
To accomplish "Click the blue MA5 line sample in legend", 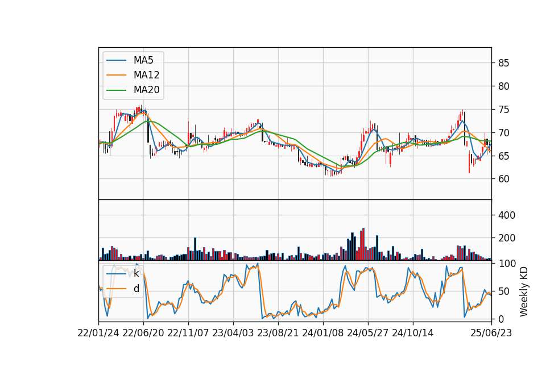I will [116, 60].
